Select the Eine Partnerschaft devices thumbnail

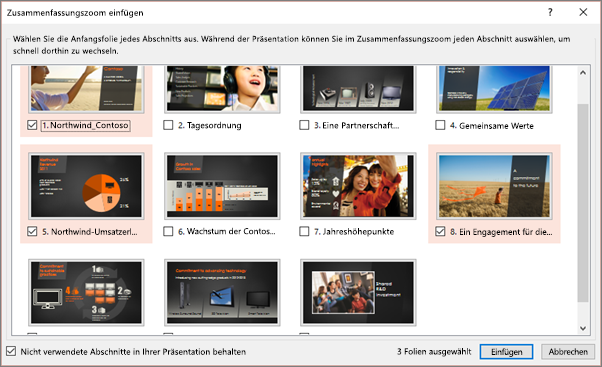tap(358, 89)
